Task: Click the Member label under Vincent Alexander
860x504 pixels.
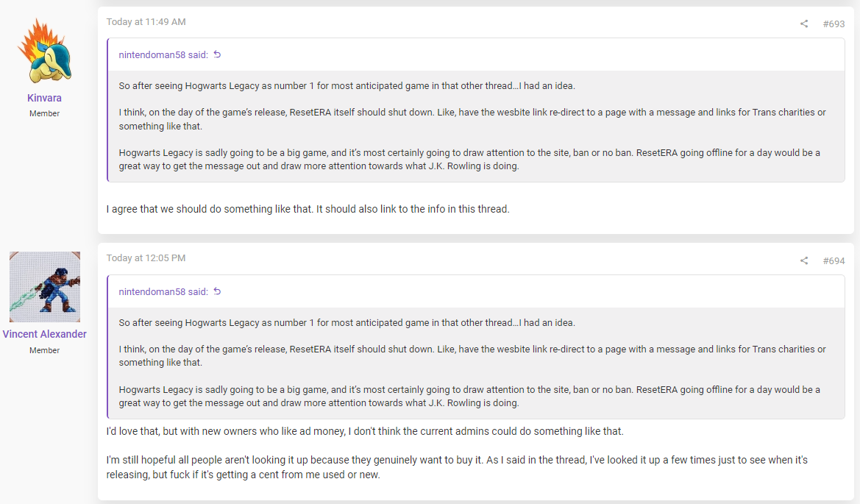Action: 44,350
